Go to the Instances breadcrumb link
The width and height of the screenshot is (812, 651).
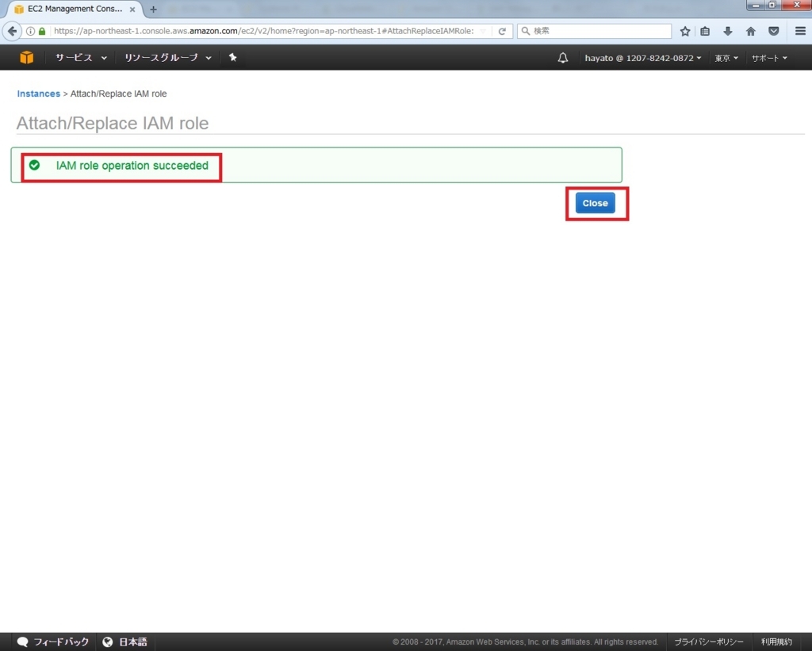coord(38,94)
